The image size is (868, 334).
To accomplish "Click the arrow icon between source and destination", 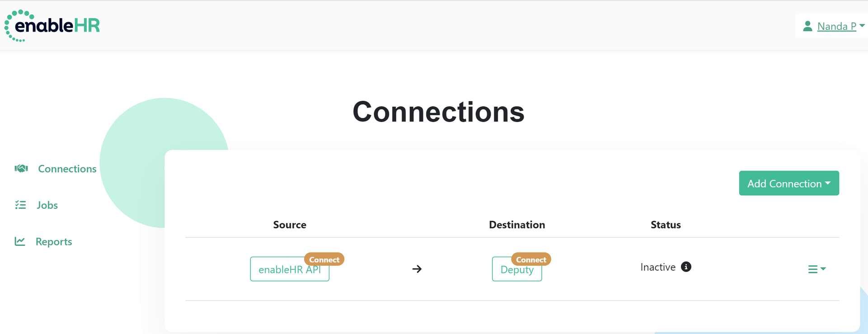I will (x=417, y=269).
